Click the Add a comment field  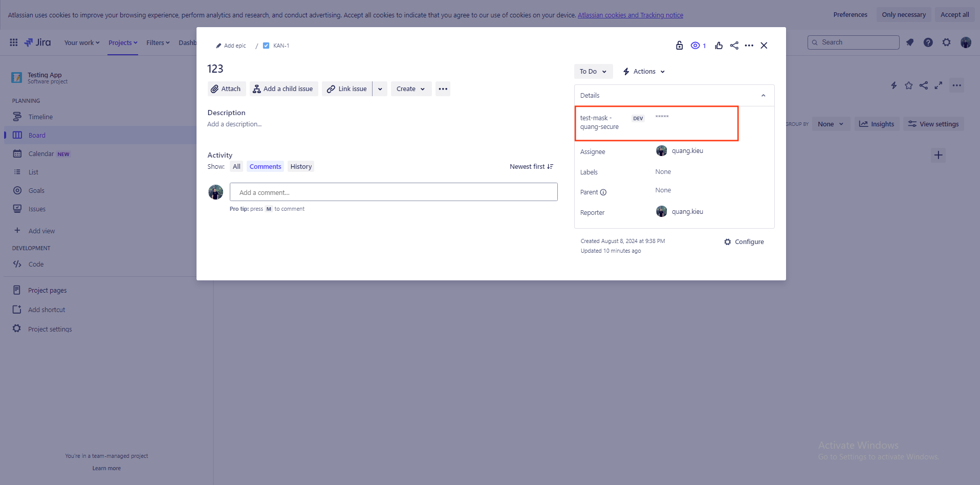(393, 192)
